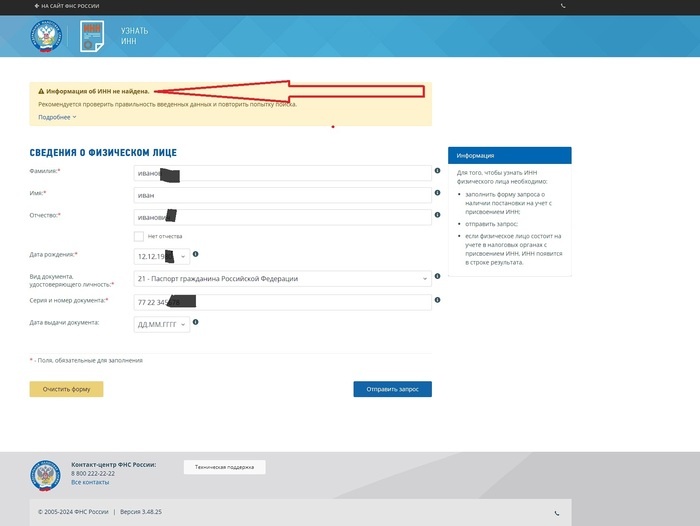
Task: Click the Информация panel header
Action: [510, 155]
